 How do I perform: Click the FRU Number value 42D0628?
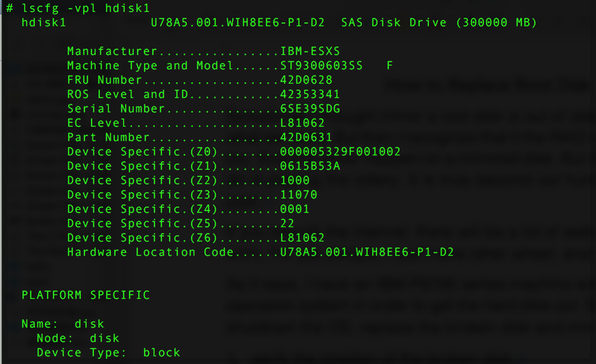pos(306,80)
